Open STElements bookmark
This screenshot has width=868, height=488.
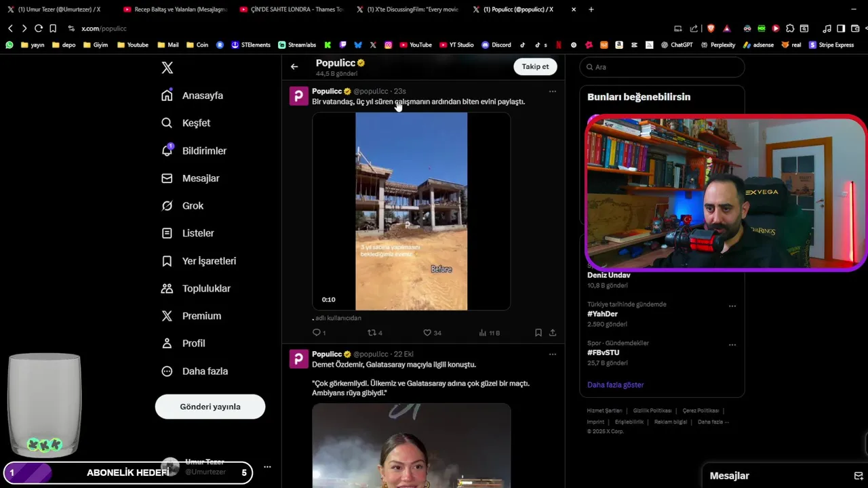coord(251,45)
